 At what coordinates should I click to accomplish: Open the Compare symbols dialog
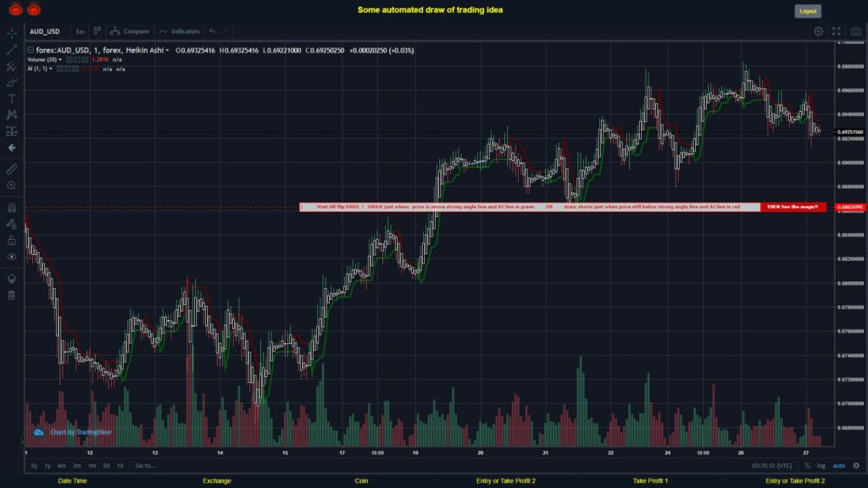click(x=130, y=31)
